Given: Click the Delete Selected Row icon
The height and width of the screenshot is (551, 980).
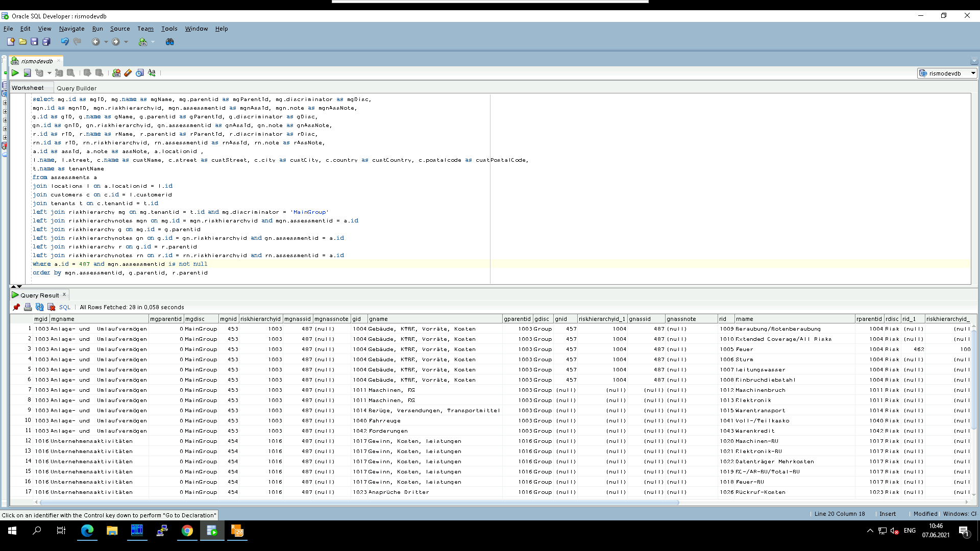Looking at the screenshot, I should 51,307.
